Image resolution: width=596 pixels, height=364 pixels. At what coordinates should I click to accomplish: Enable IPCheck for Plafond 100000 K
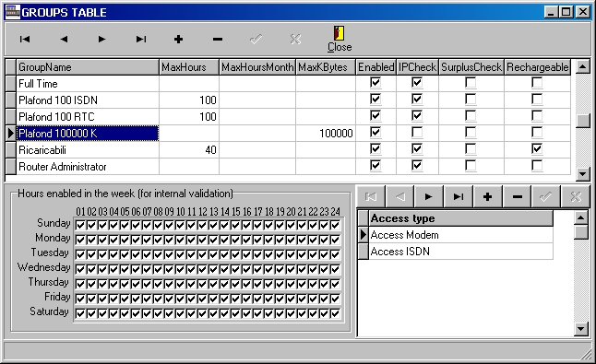pyautogui.click(x=417, y=132)
